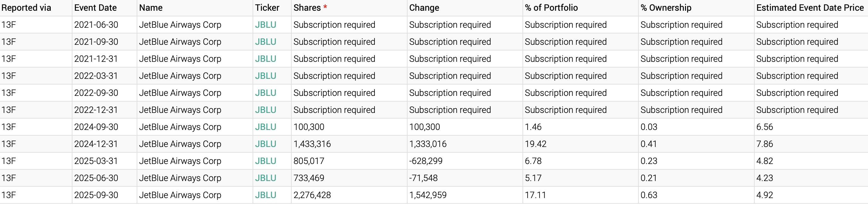The image size is (868, 205).
Task: Sort table by Shares column header
Action: click(x=307, y=8)
